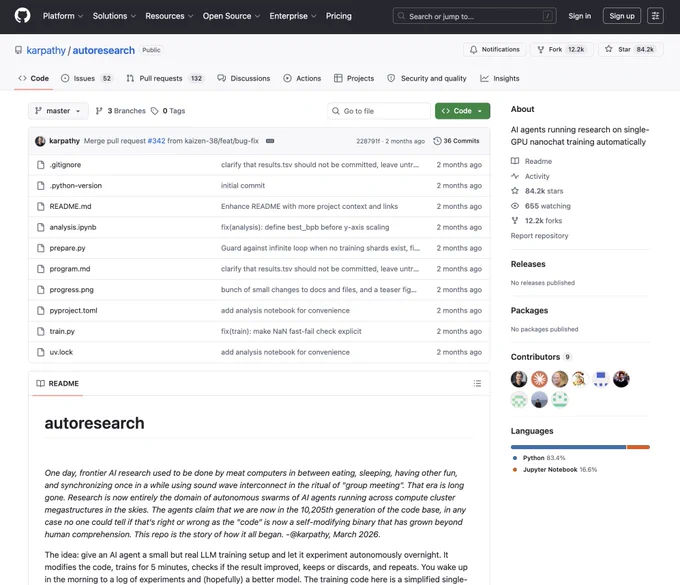Screen dimensions: 680x585
Task: Open the master branch dropdown
Action: click(58, 111)
